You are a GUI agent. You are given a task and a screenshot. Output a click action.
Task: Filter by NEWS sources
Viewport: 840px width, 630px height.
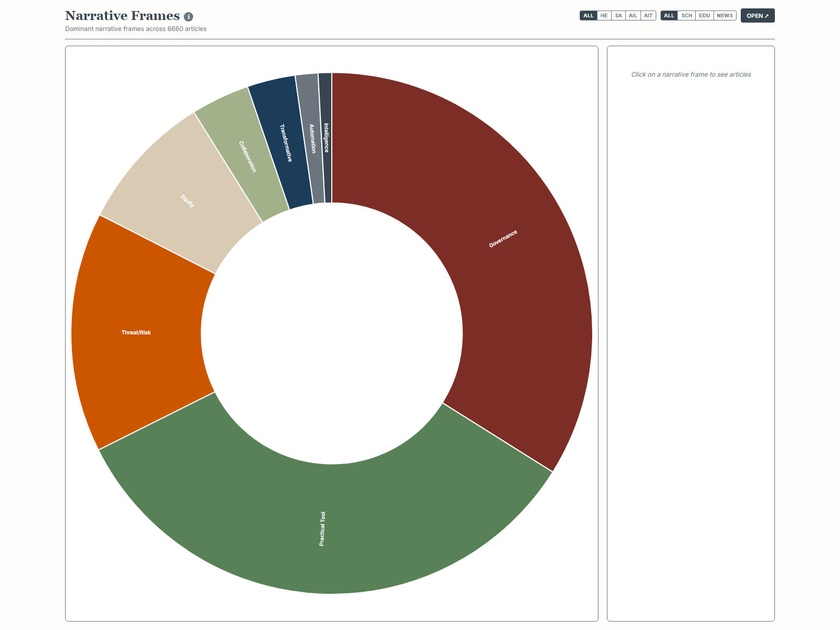[x=724, y=16]
